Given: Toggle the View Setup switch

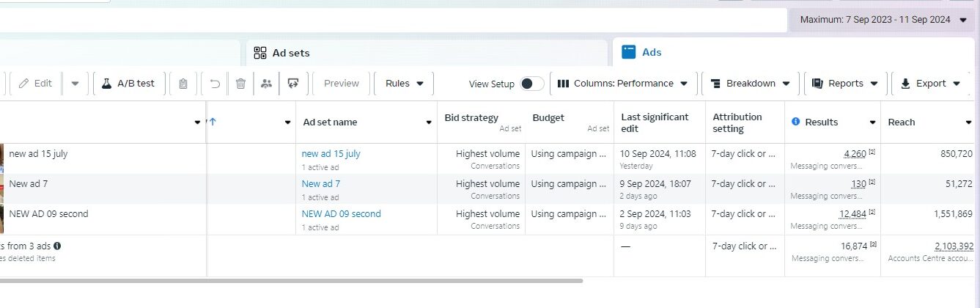Looking at the screenshot, I should pos(531,84).
